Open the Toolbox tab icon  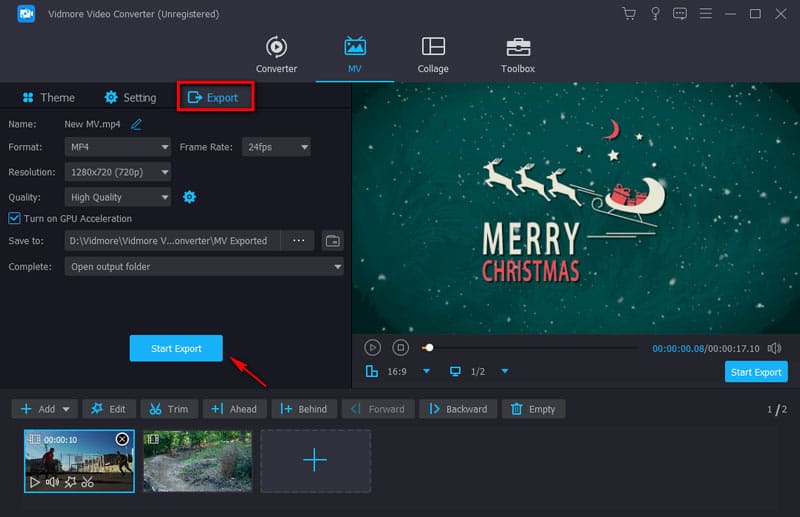(x=517, y=47)
